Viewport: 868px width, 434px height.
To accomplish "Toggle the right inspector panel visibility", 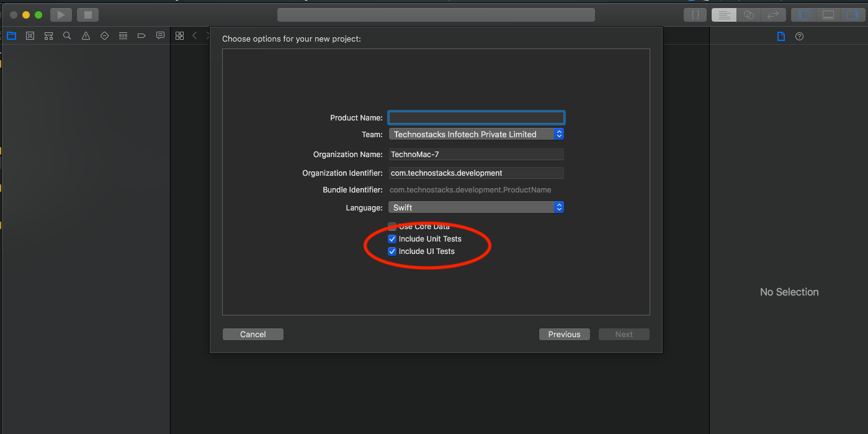I will coord(854,14).
